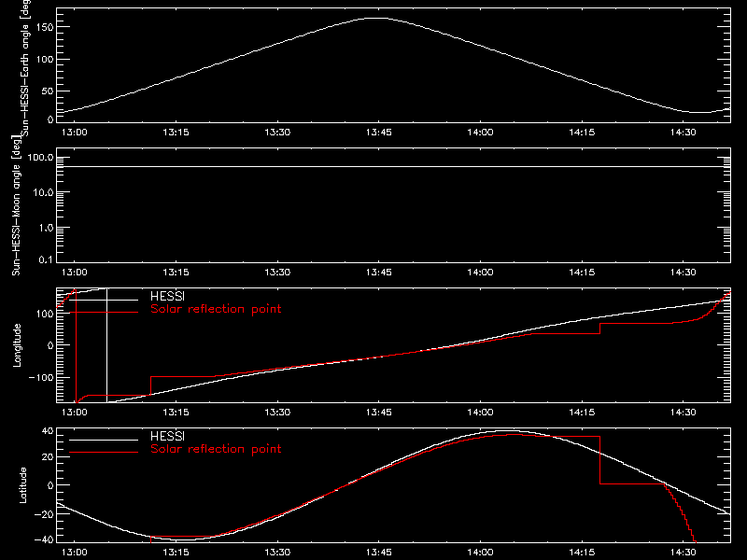Click the 13:00 tick label under the top plot
747x560 pixels.
[x=75, y=132]
